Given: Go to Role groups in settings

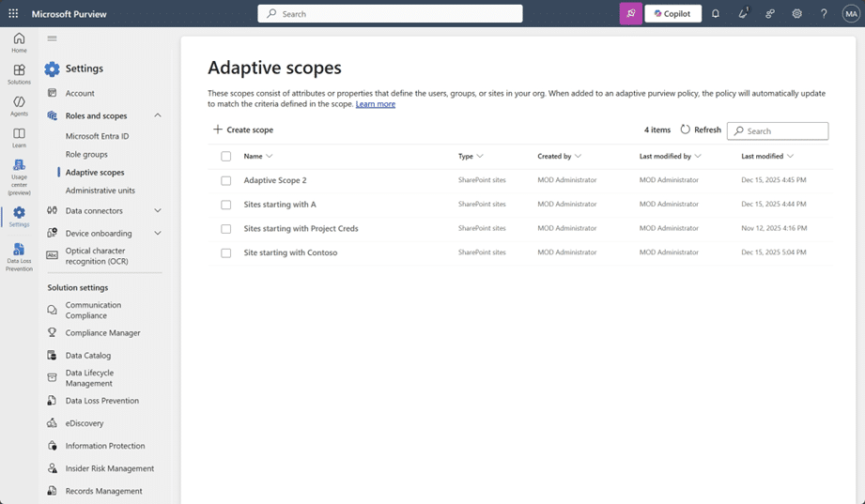Looking at the screenshot, I should [86, 154].
